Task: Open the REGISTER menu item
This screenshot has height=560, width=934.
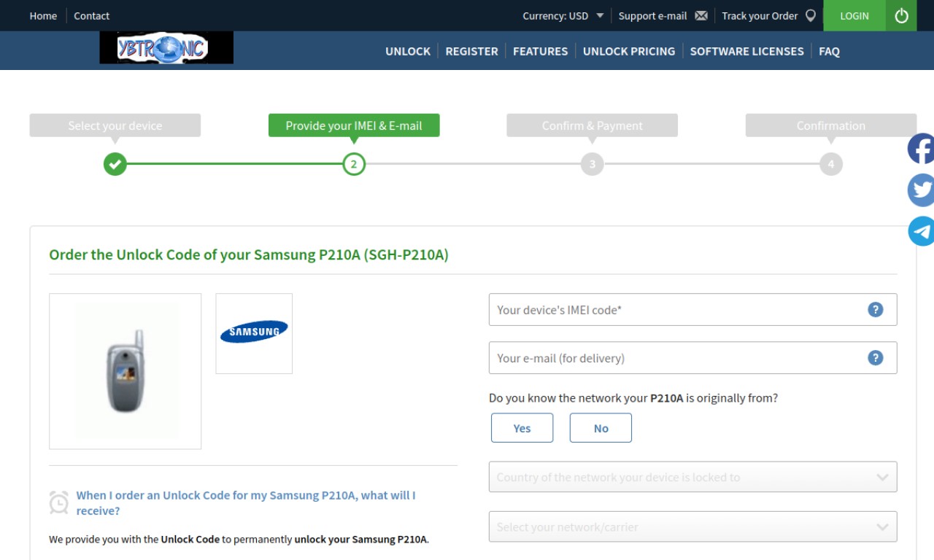Action: (x=471, y=51)
